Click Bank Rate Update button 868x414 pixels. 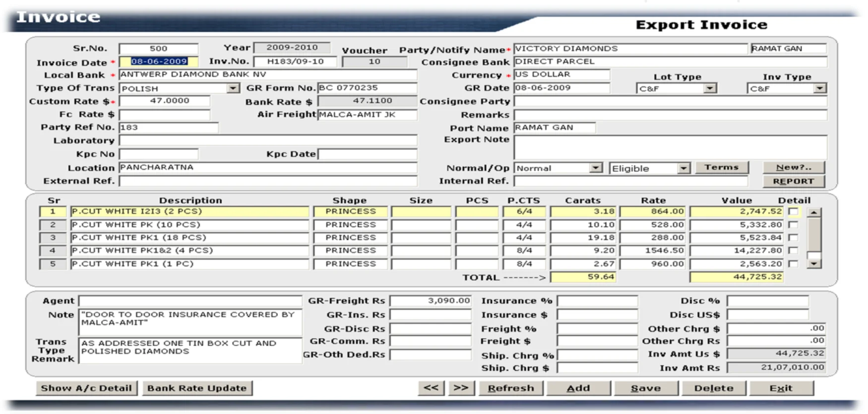click(197, 388)
